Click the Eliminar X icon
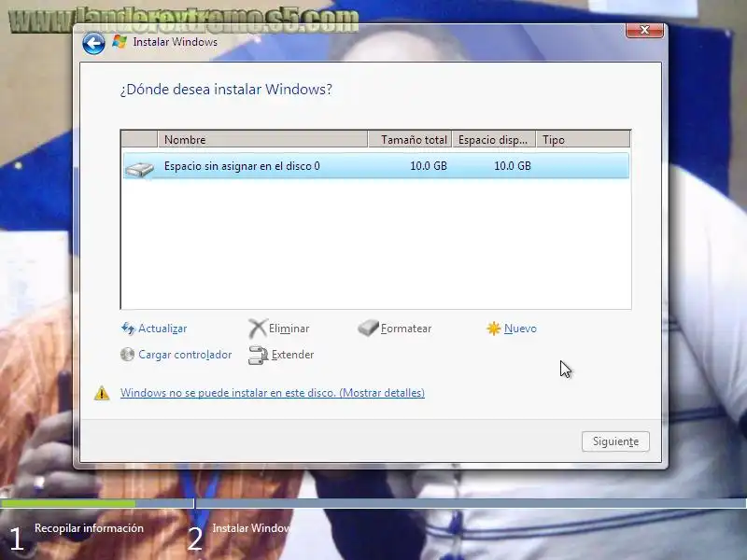The height and width of the screenshot is (560, 747). pyautogui.click(x=258, y=329)
